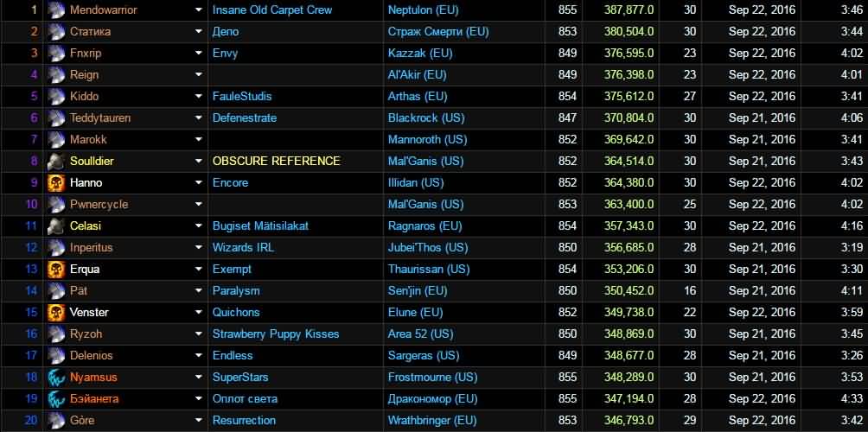Click the orange face icon beside Hanno
Viewport: 868px width, 432px height.
(x=56, y=183)
